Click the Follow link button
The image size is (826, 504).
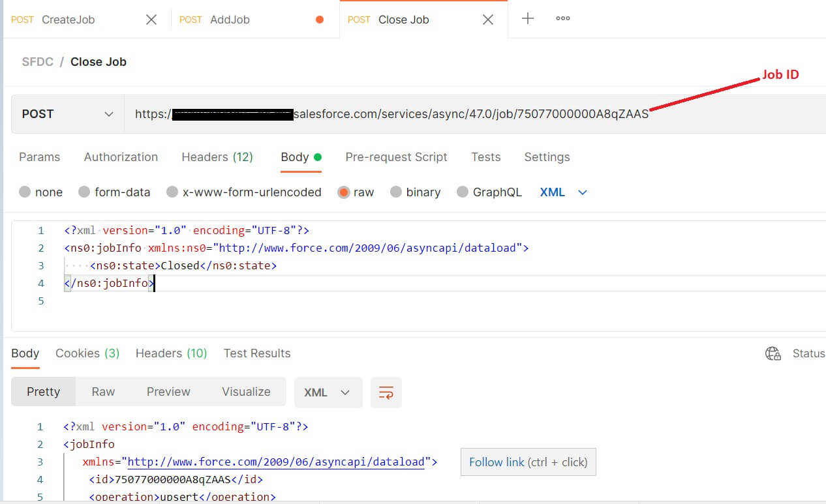pos(528,462)
